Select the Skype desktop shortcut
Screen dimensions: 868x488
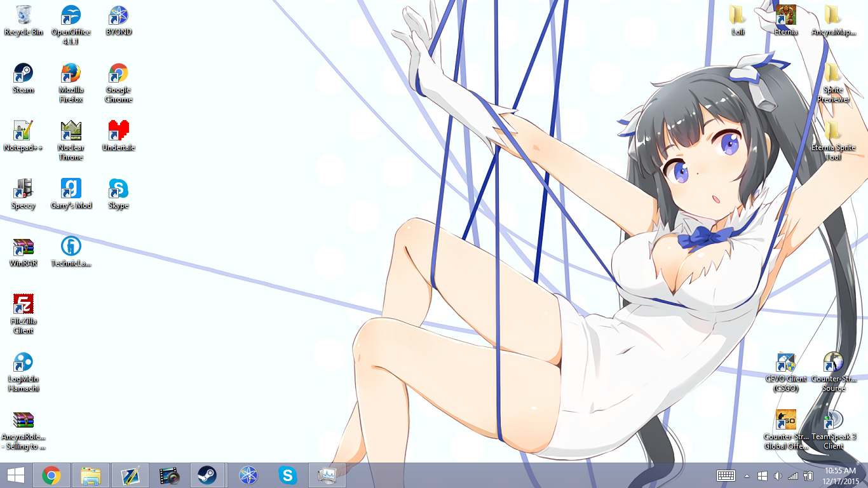click(x=119, y=194)
